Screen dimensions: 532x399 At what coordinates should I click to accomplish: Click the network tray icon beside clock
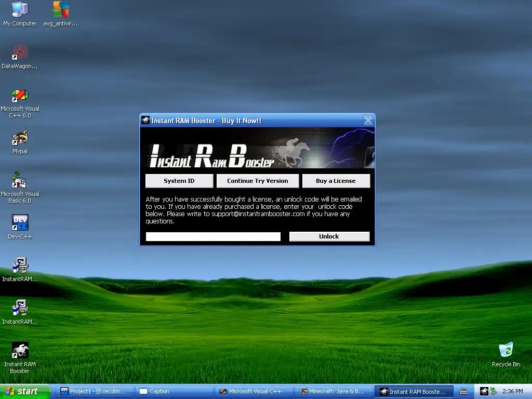coord(493,391)
